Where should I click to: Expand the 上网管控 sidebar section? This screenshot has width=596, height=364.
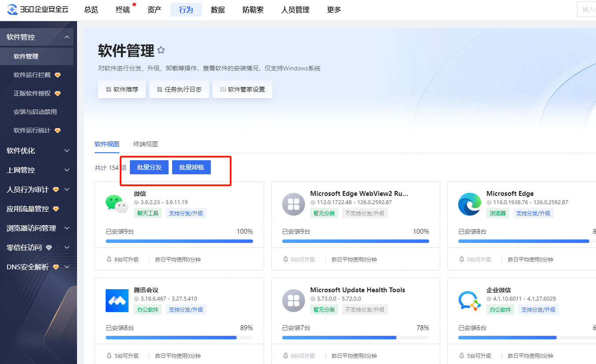pyautogui.click(x=67, y=170)
